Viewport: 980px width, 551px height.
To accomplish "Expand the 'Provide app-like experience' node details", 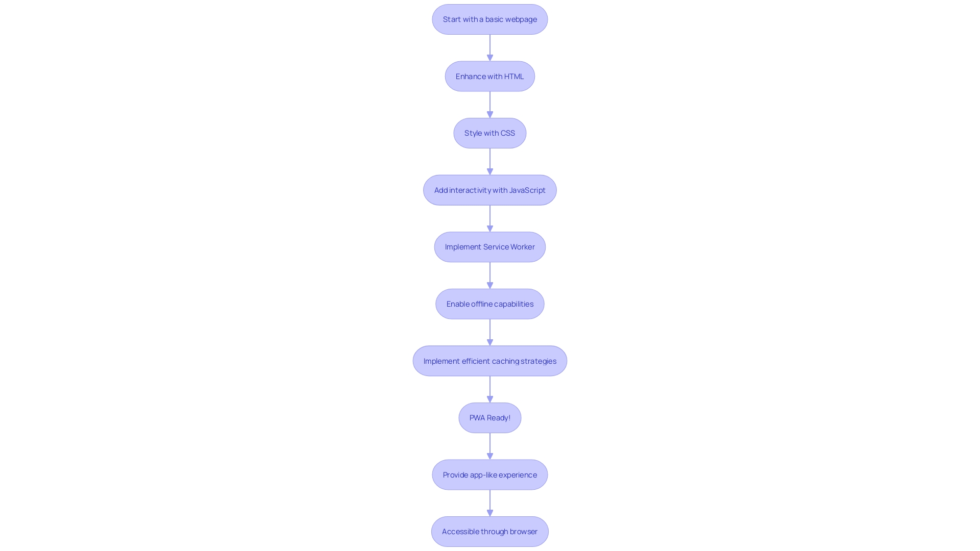I will (490, 474).
